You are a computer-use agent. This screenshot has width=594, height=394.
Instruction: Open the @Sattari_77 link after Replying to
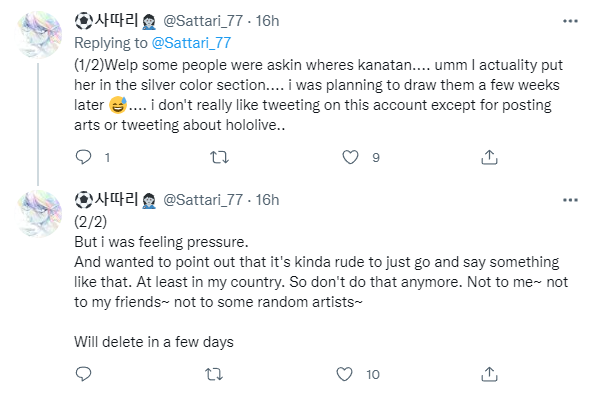pyautogui.click(x=191, y=43)
